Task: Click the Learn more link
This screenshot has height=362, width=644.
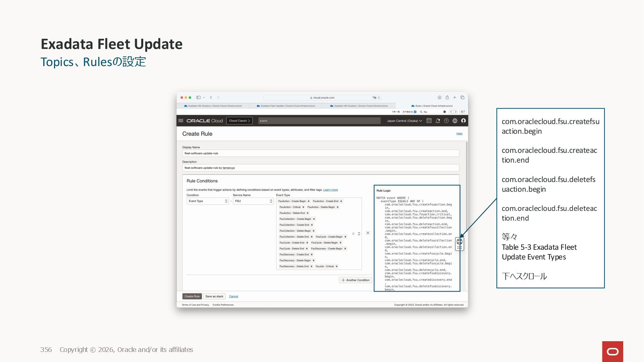Action: click(330, 190)
